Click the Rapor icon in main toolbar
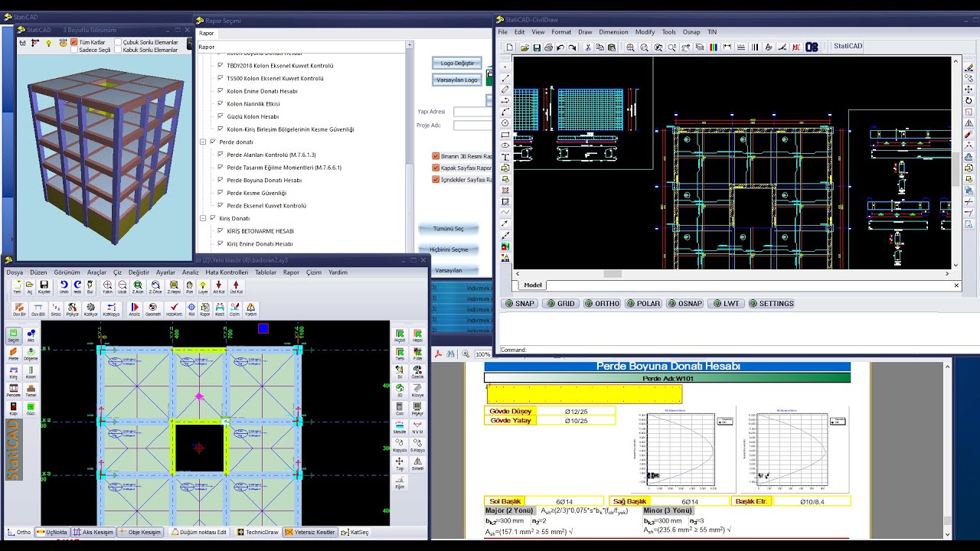The image size is (980, 551). pyautogui.click(x=205, y=309)
